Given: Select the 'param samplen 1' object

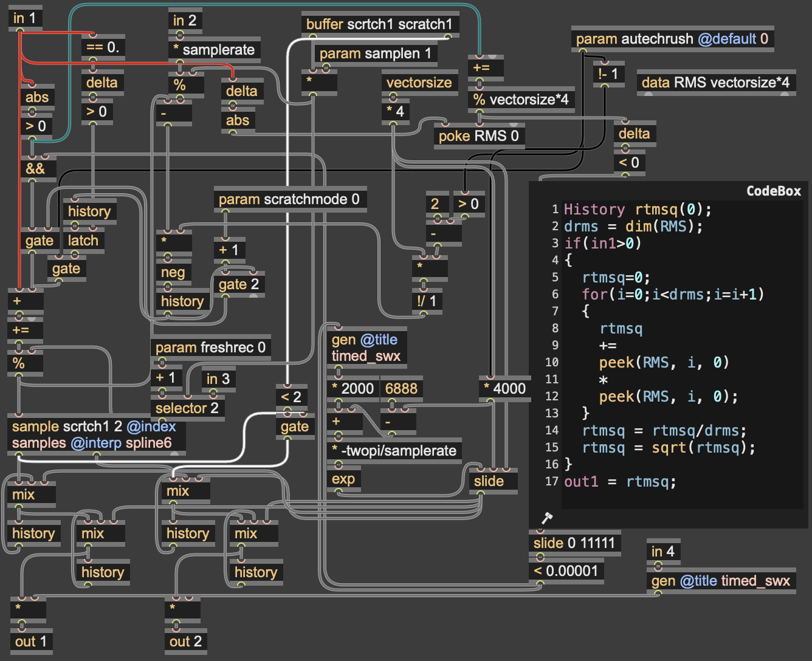Looking at the screenshot, I should pos(376,53).
